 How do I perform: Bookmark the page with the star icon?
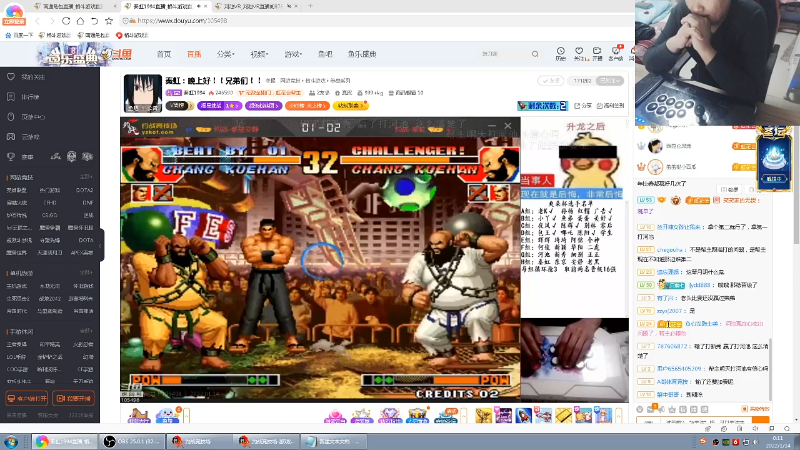coord(109,21)
